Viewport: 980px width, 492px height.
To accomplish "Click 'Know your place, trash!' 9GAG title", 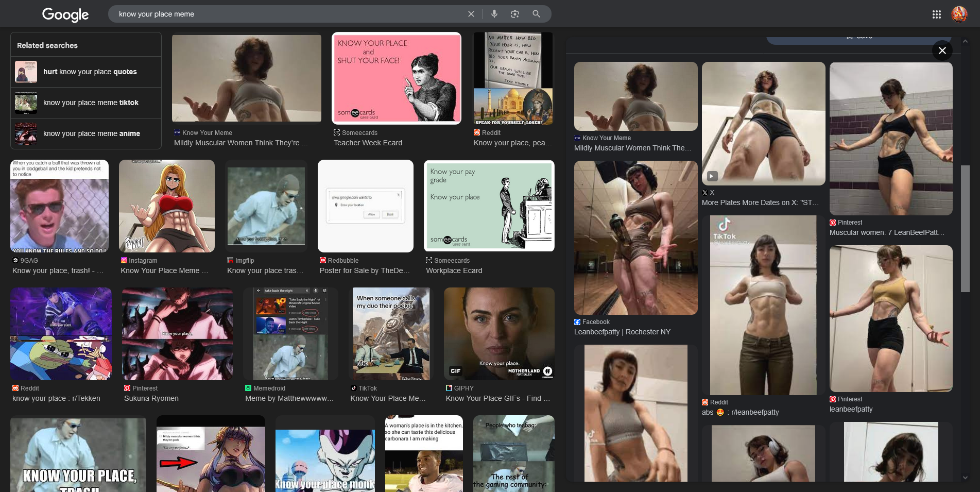I will (58, 270).
